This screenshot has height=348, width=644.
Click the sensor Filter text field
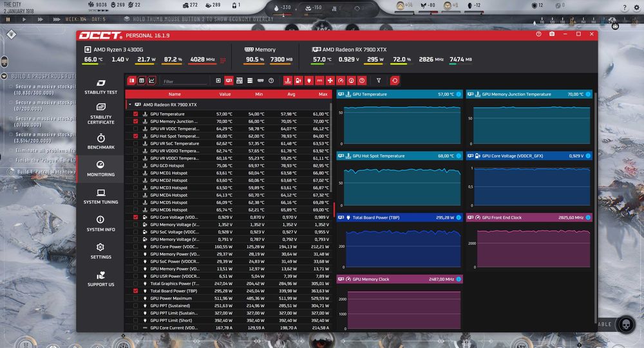click(185, 81)
